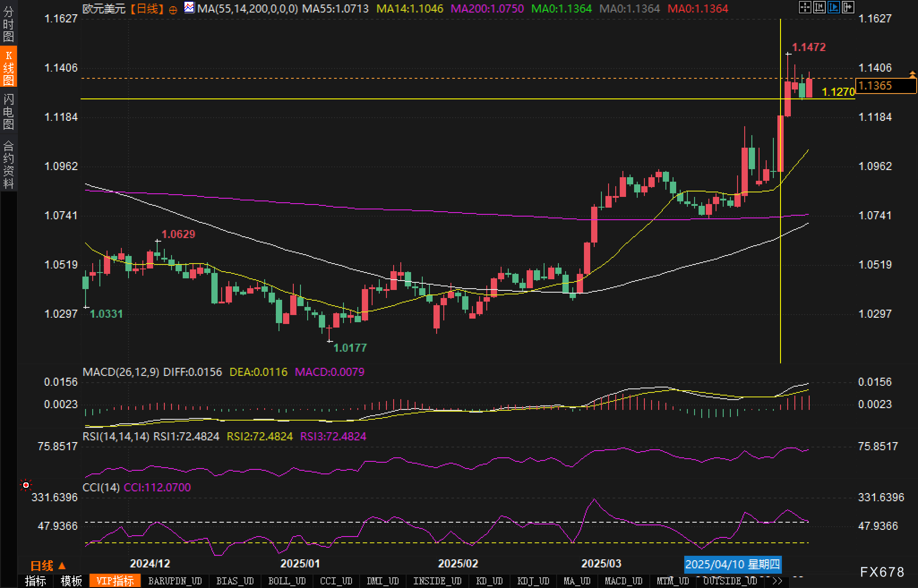
Task: Click the red sun marker beside CCI panel
Action: coord(26,485)
